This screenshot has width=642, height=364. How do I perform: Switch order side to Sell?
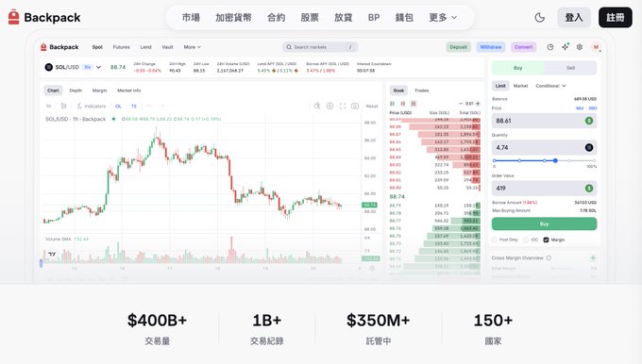pos(570,68)
